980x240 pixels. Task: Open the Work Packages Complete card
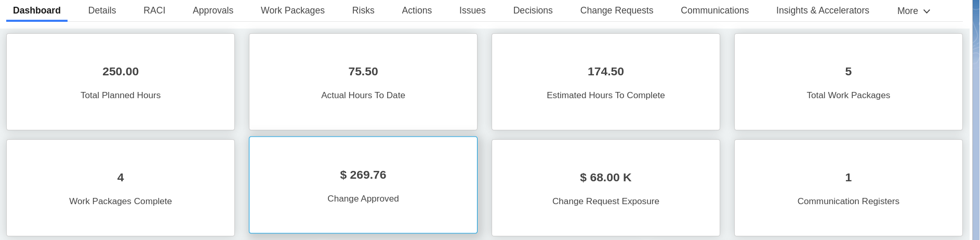point(121,188)
